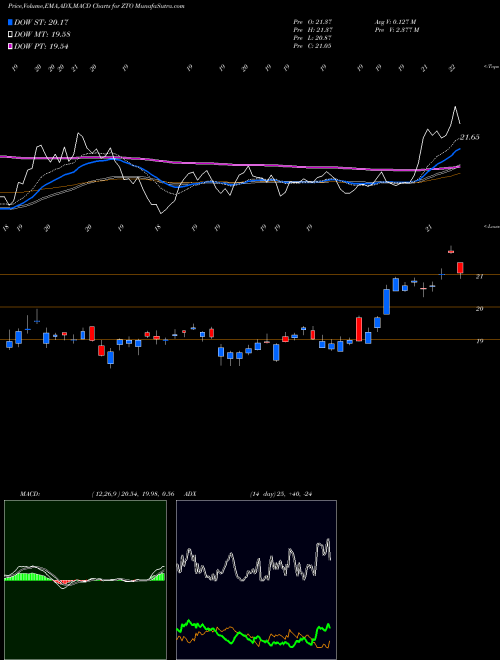Viewport: 500px width, 660px height.
Task: Click the Pre H: 21.37 value
Action: pos(312,30)
